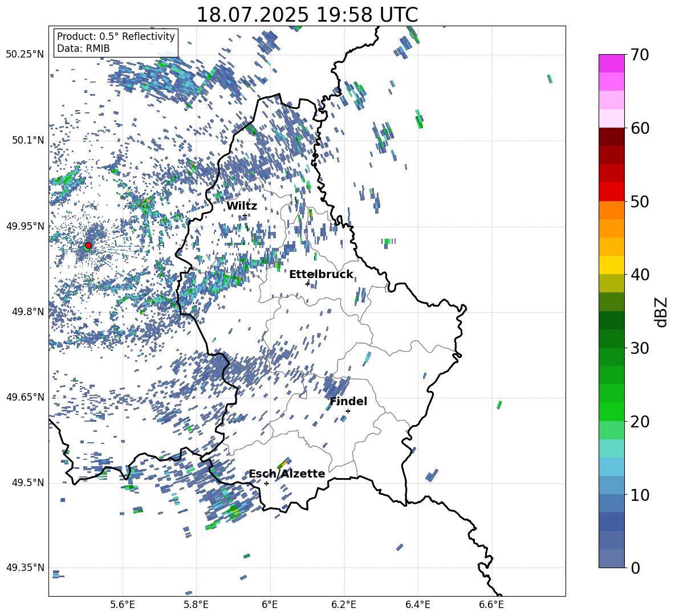Screen dimensions: 675x616
Task: Click the latitude label 49.95°N
Action: (25, 226)
